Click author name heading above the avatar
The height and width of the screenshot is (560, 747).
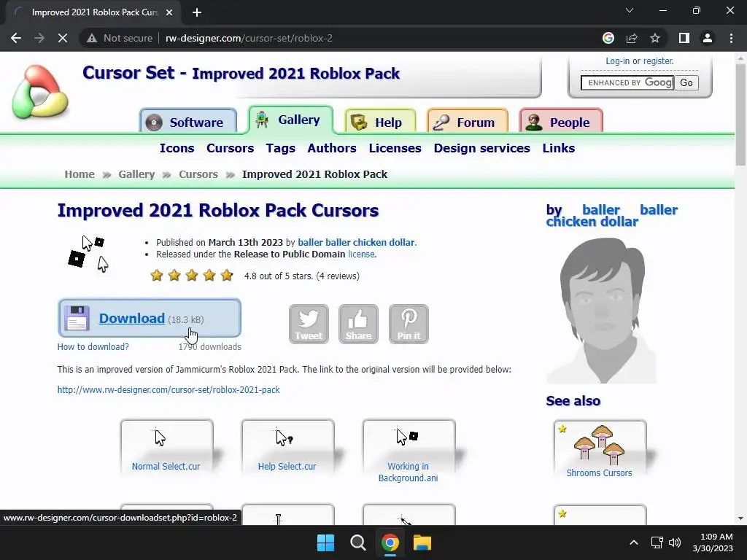612,216
